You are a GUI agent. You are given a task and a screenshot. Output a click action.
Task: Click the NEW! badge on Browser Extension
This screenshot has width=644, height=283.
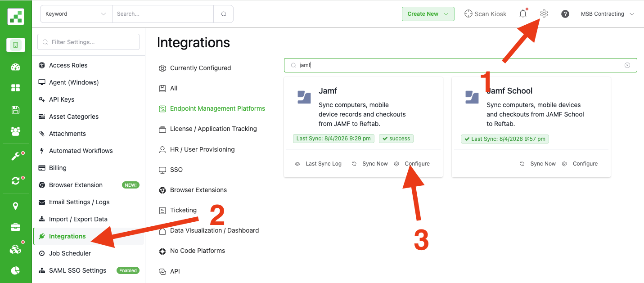click(x=131, y=185)
